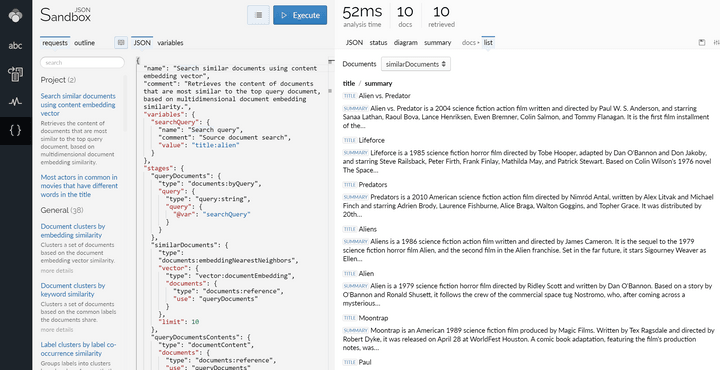Open the status tab
720x370 pixels.
[378, 42]
